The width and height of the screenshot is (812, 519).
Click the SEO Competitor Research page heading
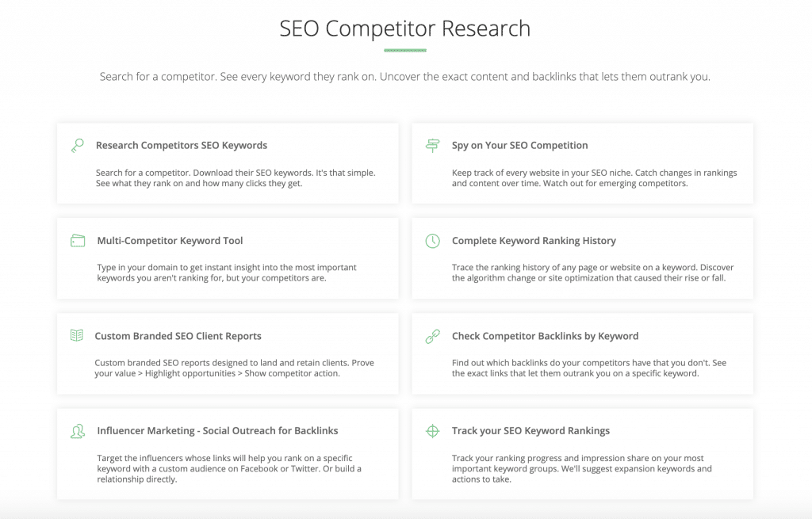tap(405, 29)
